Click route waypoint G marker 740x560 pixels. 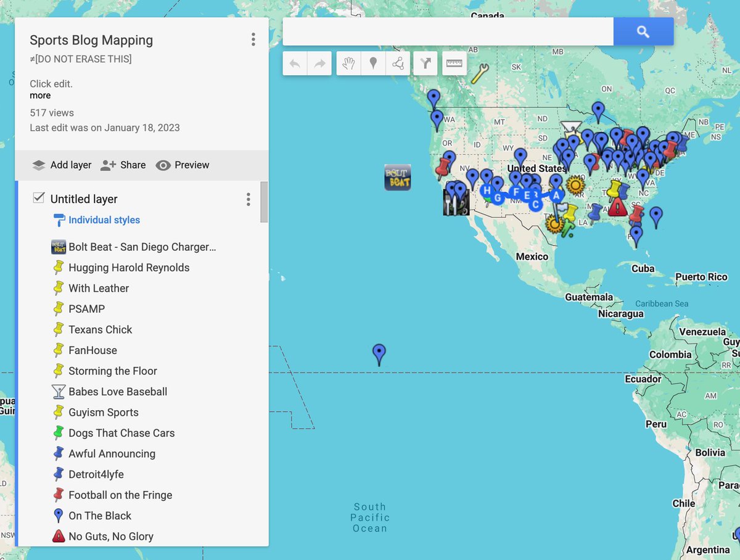[498, 198]
